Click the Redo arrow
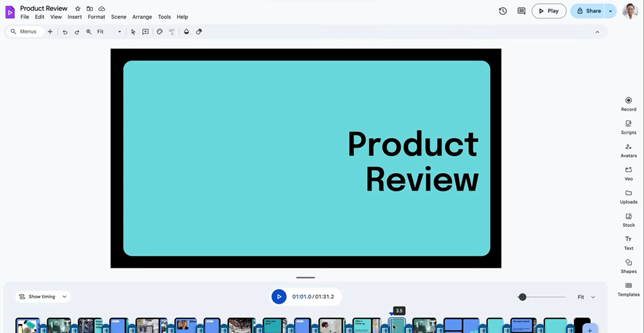The image size is (644, 333). pos(77,32)
